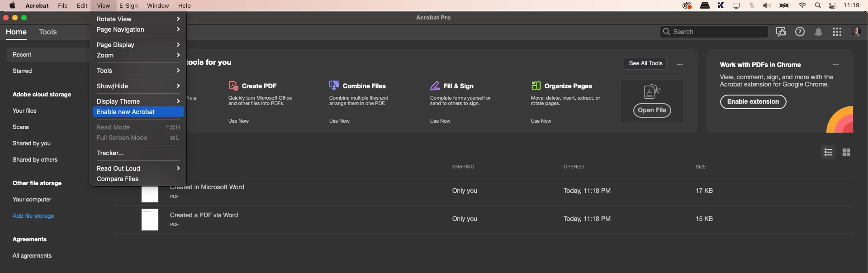868x273 pixels.
Task: Click the battery status icon
Action: (x=784, y=5)
